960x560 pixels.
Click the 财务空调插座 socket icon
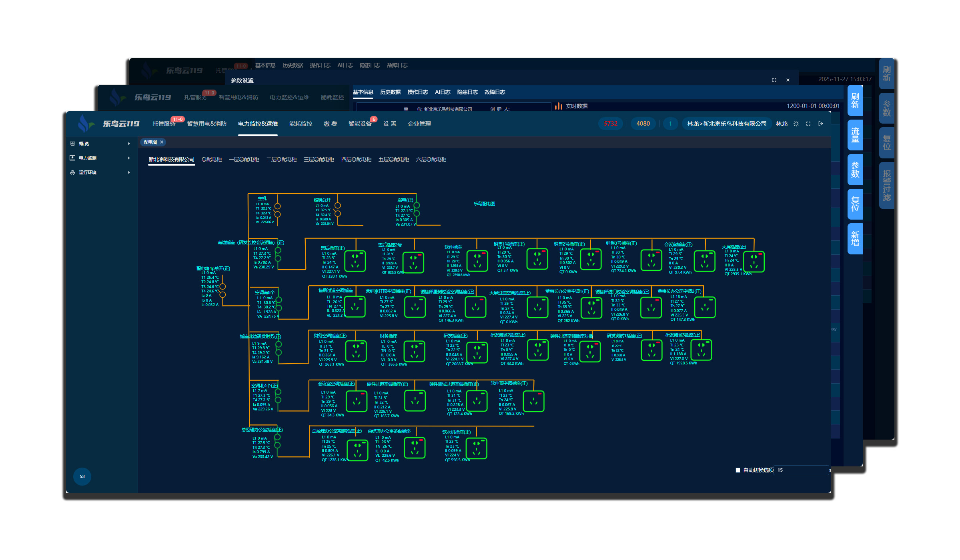[356, 351]
